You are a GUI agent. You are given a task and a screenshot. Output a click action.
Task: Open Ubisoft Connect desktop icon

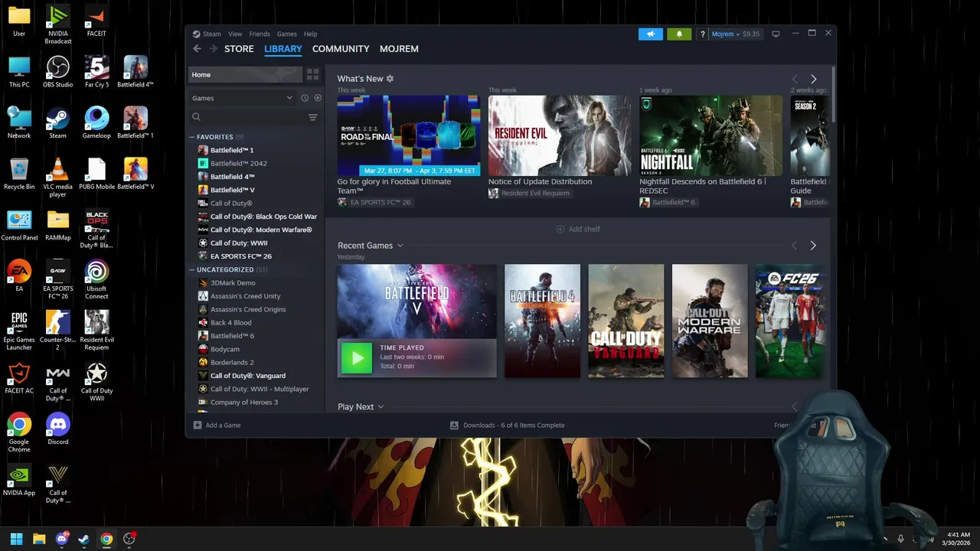tap(96, 280)
